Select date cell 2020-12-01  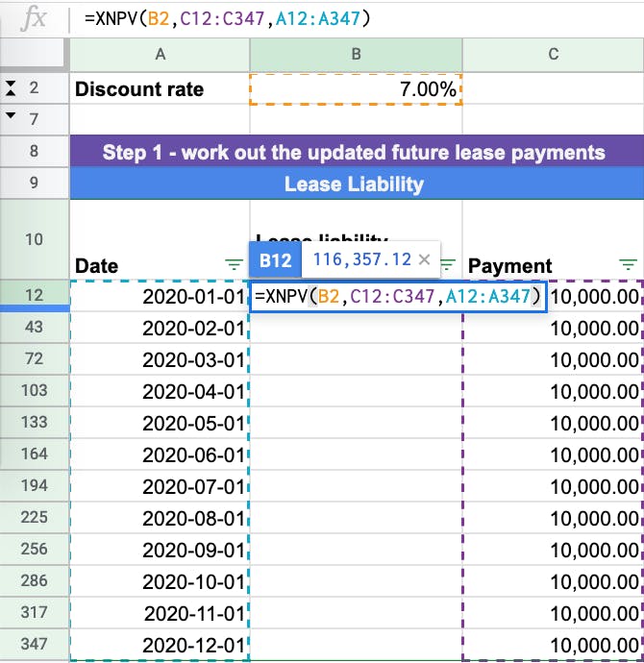click(x=160, y=646)
